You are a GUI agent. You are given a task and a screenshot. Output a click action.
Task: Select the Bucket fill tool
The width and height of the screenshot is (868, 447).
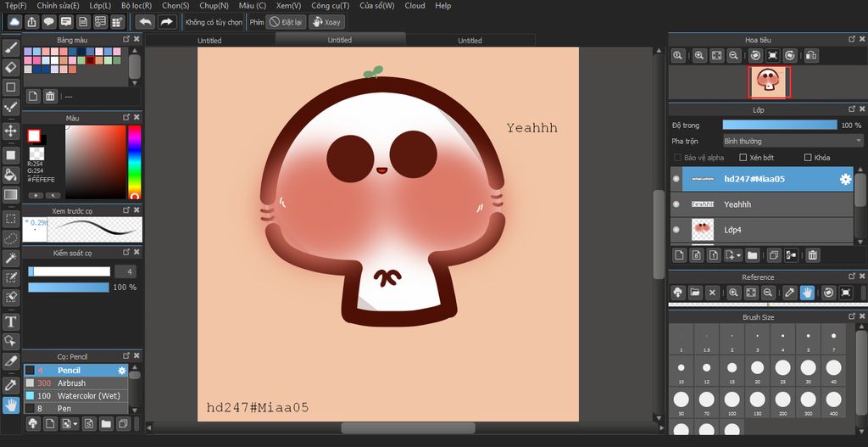click(10, 175)
